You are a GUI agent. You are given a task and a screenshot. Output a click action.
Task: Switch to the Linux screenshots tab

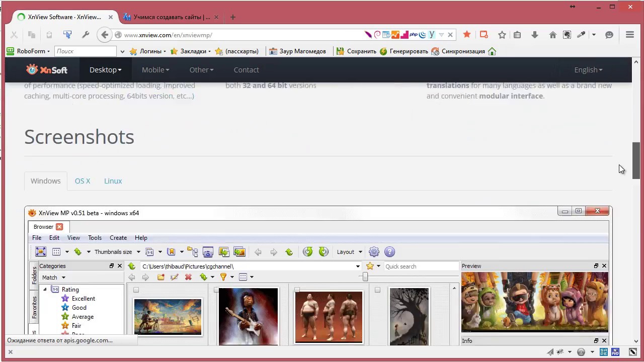pos(113,181)
